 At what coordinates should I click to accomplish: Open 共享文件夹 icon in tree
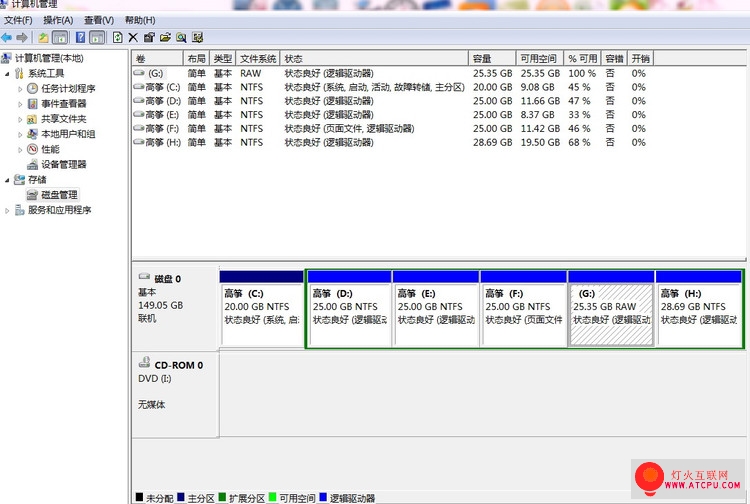(x=33, y=119)
